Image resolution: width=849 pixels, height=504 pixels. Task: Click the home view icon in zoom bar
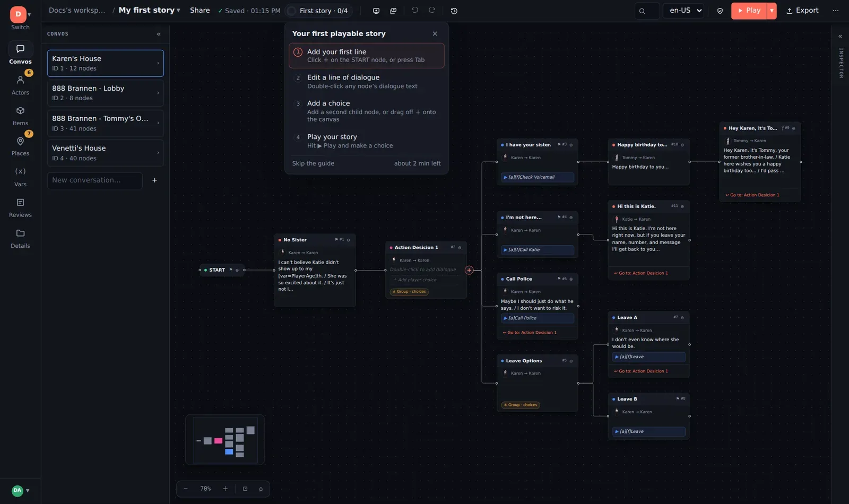(x=261, y=489)
